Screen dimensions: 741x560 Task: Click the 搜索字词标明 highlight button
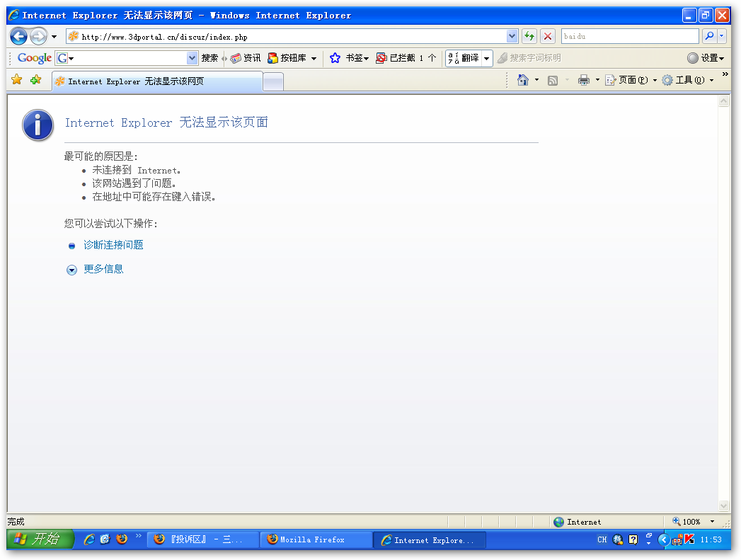point(529,58)
